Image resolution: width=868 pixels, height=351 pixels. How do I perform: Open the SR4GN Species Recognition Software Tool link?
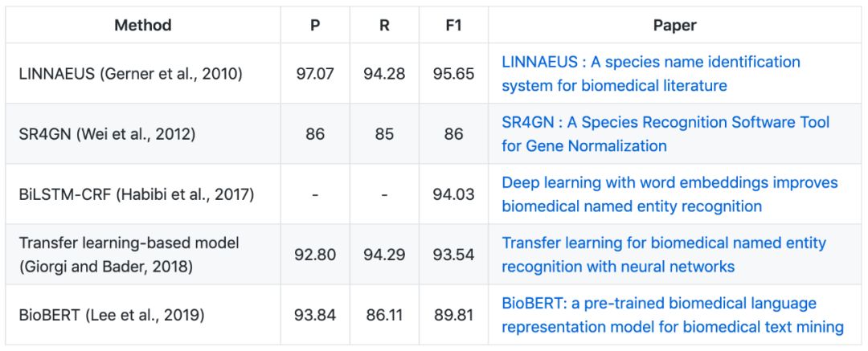(x=665, y=133)
